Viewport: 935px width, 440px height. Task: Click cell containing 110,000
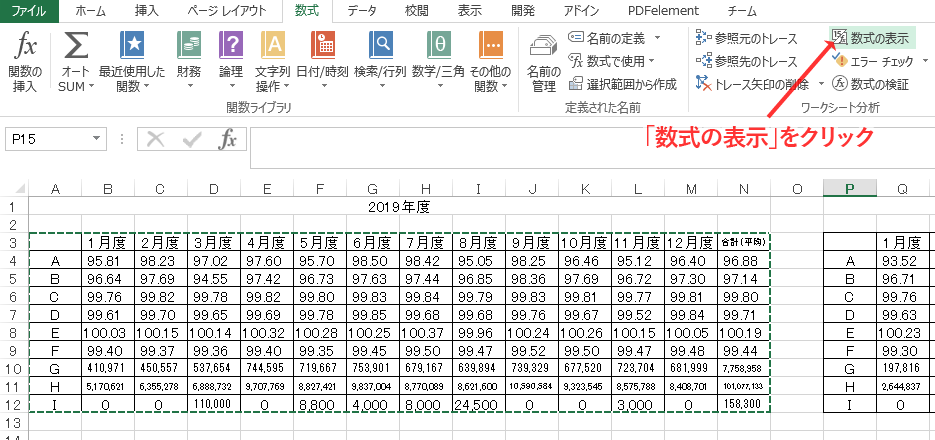tap(213, 404)
